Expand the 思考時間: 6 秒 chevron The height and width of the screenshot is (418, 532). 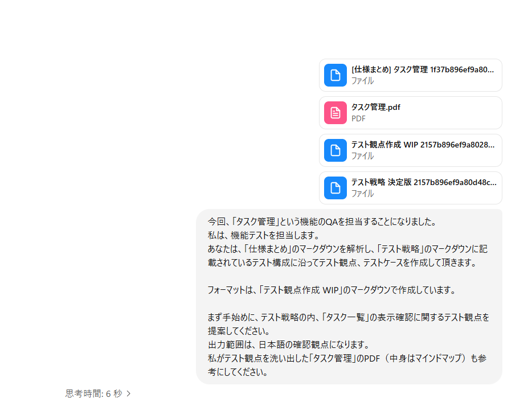(x=129, y=394)
